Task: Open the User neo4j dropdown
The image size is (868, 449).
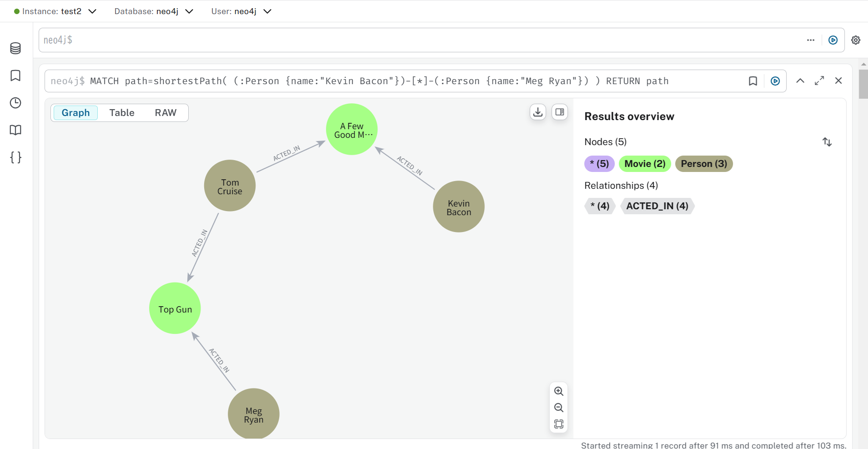Action: [267, 11]
